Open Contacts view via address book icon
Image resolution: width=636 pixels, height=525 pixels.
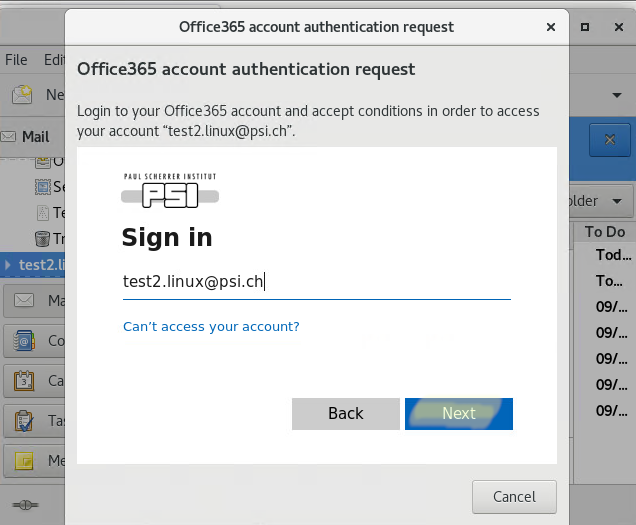[24, 341]
